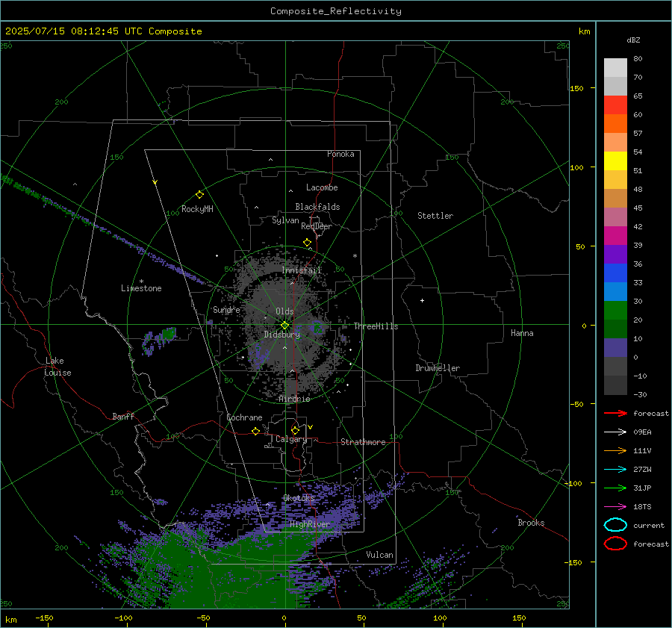The image size is (672, 628).
Task: Click the Vulcan town label
Action: pos(380,555)
